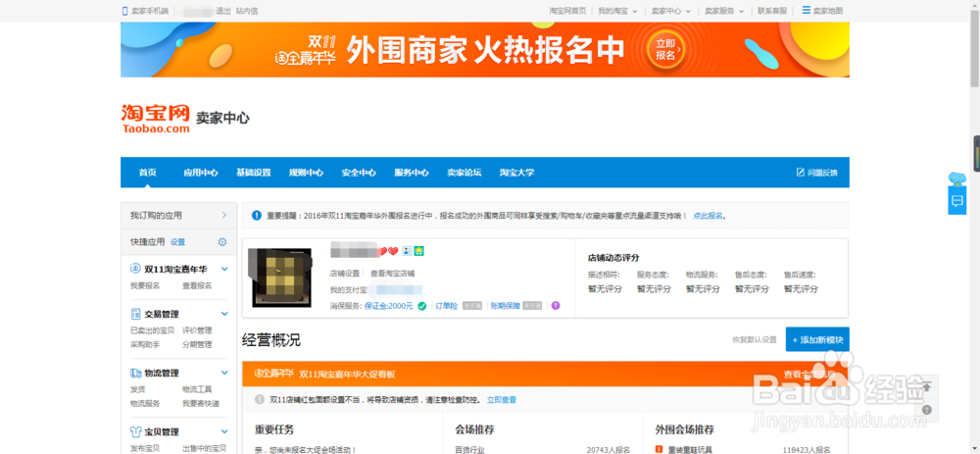Click 账期保障 link
Screen dimensions: 980x454
click(505, 306)
